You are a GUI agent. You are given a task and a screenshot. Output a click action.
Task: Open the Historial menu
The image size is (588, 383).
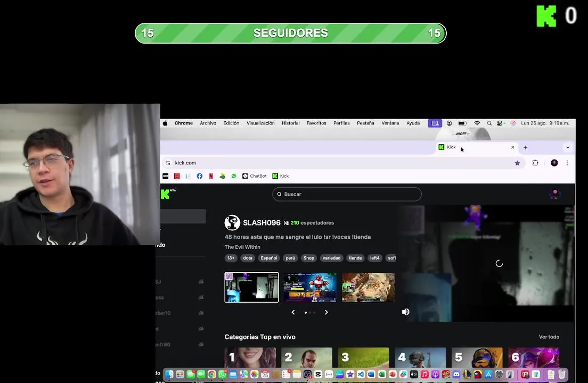291,123
